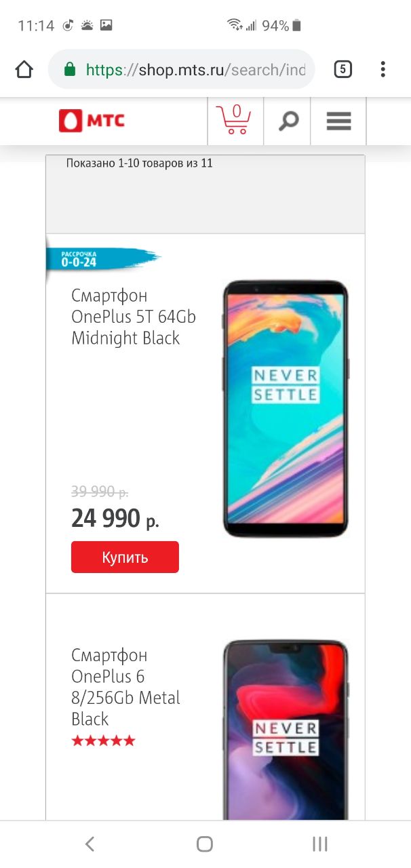Open Chrome's three-dot overflow menu
The image size is (411, 868).
click(383, 69)
